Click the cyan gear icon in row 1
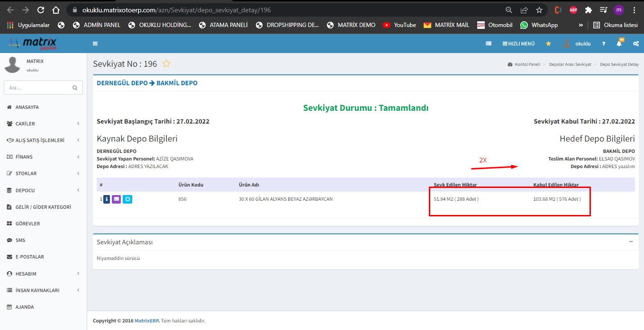 tap(127, 199)
